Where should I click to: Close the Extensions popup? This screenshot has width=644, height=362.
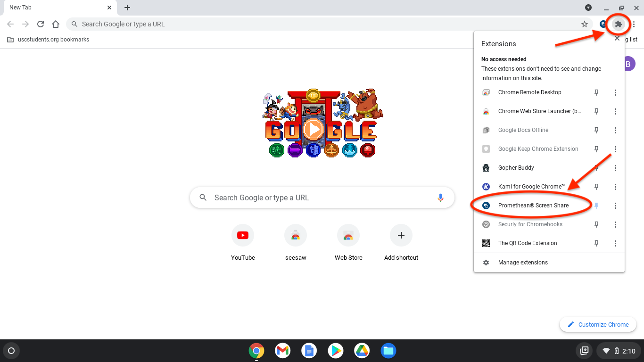tap(617, 39)
